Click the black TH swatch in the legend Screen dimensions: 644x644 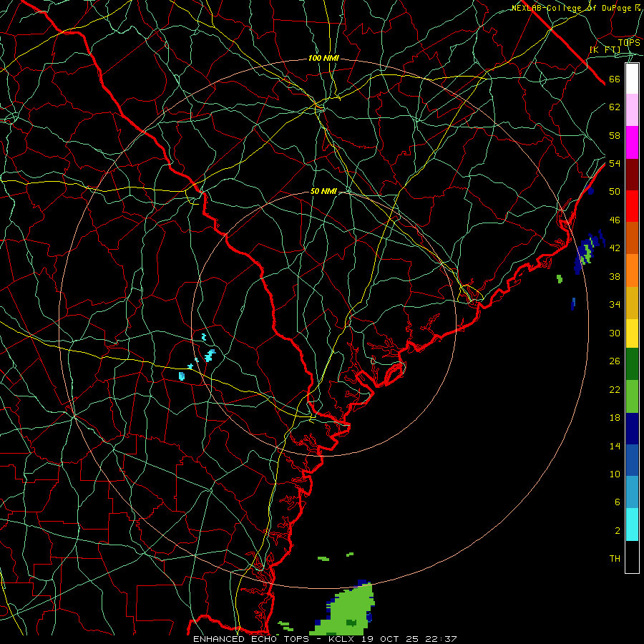[632, 557]
